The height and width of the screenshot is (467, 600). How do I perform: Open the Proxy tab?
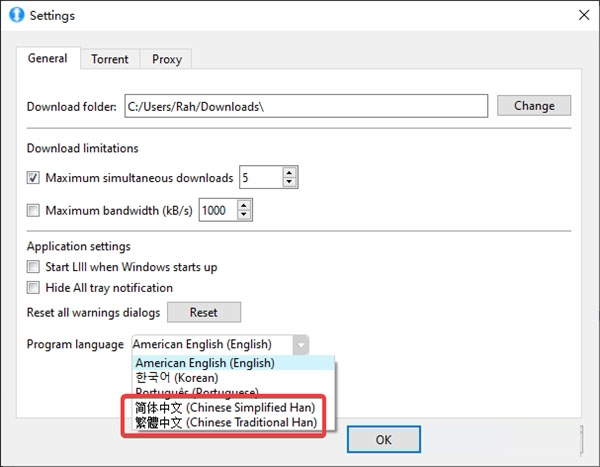point(166,59)
